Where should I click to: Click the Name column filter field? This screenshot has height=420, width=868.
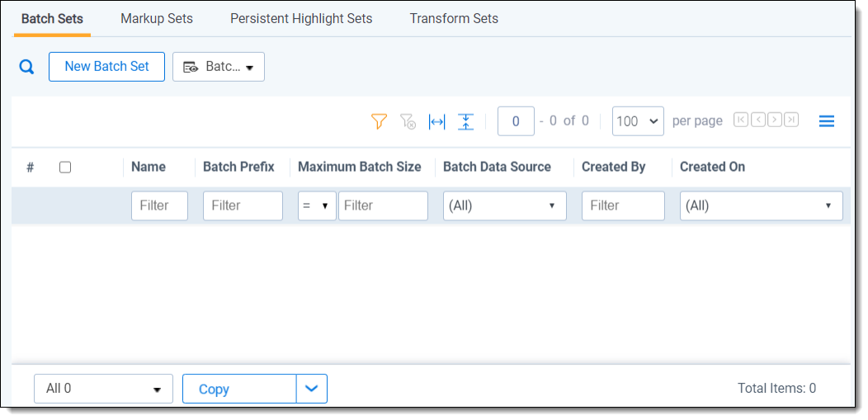159,206
